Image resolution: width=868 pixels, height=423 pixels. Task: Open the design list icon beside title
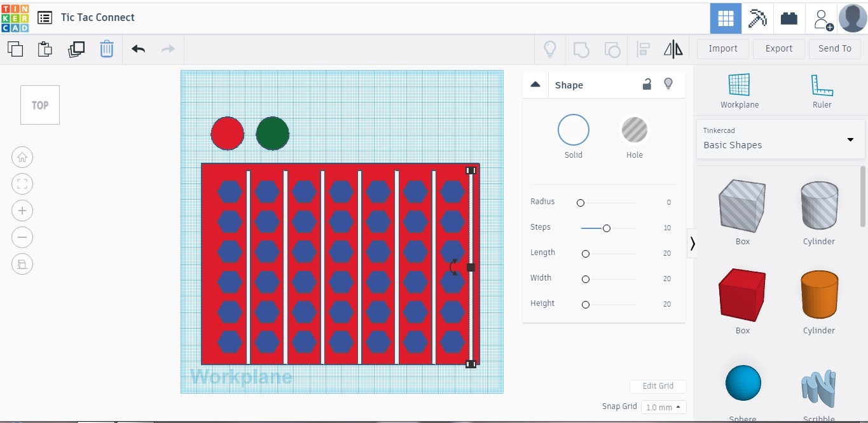coord(45,18)
